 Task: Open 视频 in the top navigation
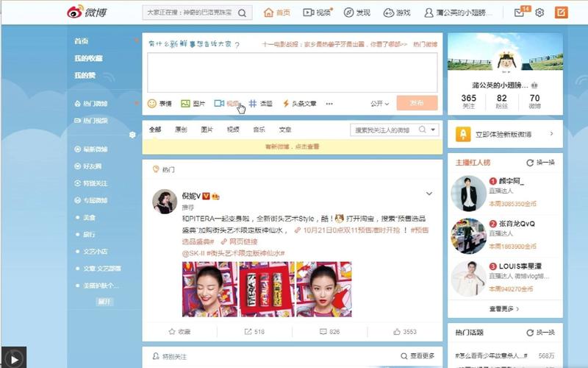pos(318,13)
